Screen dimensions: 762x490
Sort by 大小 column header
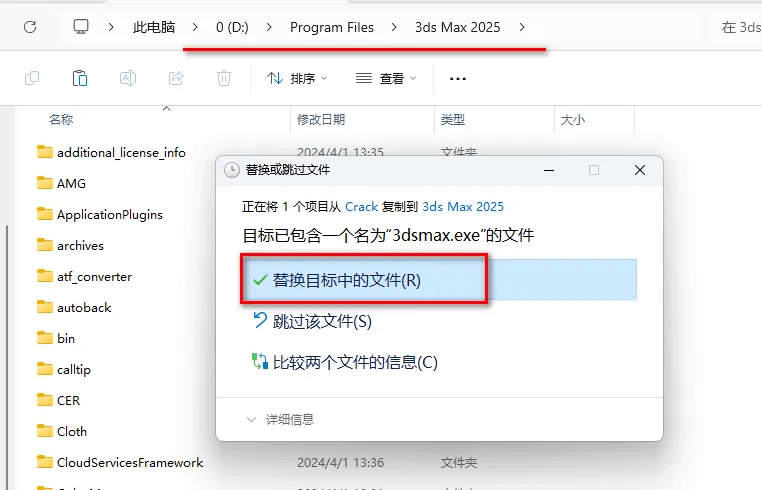572,120
